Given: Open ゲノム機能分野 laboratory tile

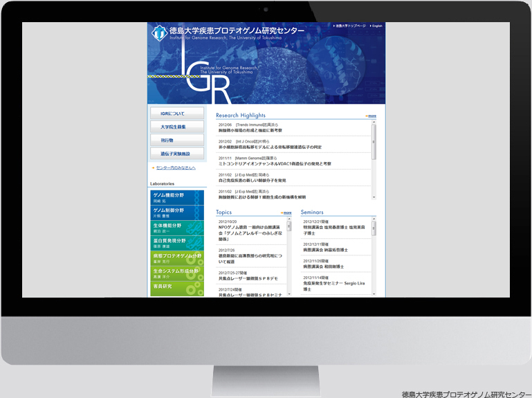Looking at the screenshot, I should [177, 197].
